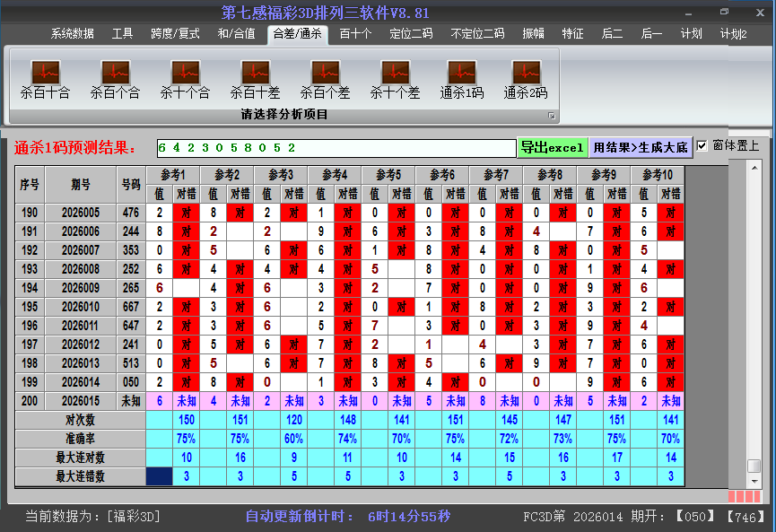This screenshot has width=776, height=532.
Task: Toggle the 窗体置上 checkbox
Action: (x=702, y=146)
